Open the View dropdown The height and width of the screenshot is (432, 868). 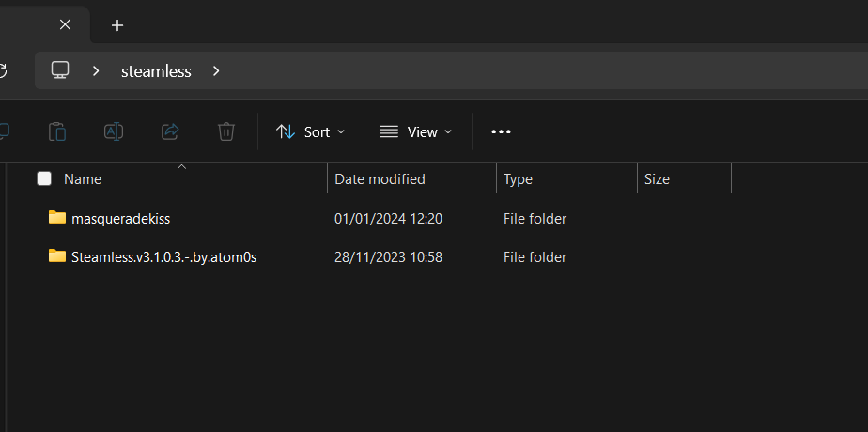coord(416,131)
